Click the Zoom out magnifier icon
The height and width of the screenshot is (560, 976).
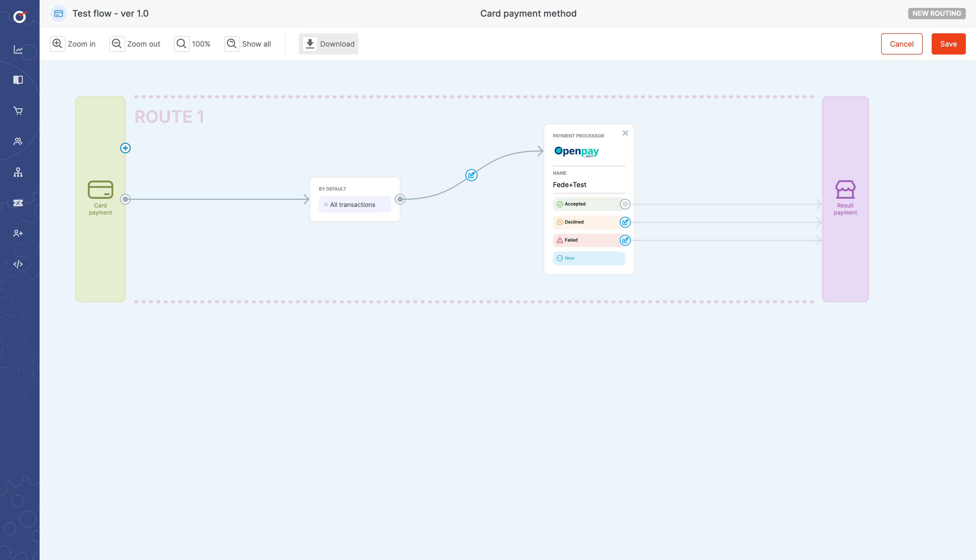click(x=117, y=43)
